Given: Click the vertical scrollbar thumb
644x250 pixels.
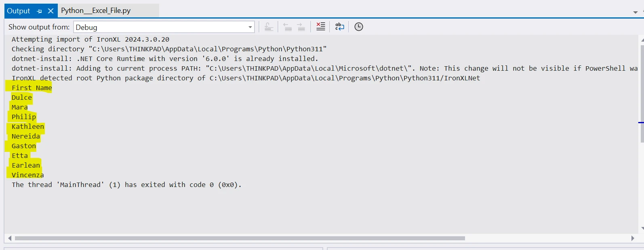Looking at the screenshot, I should point(642,93).
